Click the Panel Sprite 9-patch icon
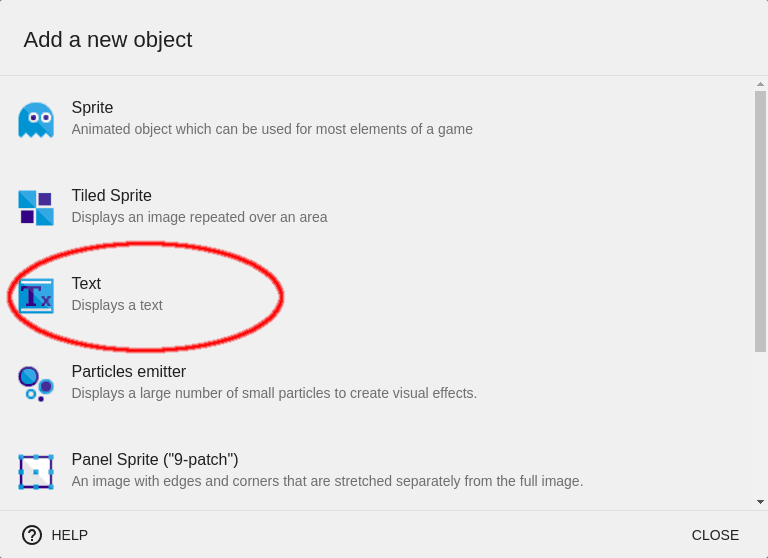 click(x=36, y=471)
